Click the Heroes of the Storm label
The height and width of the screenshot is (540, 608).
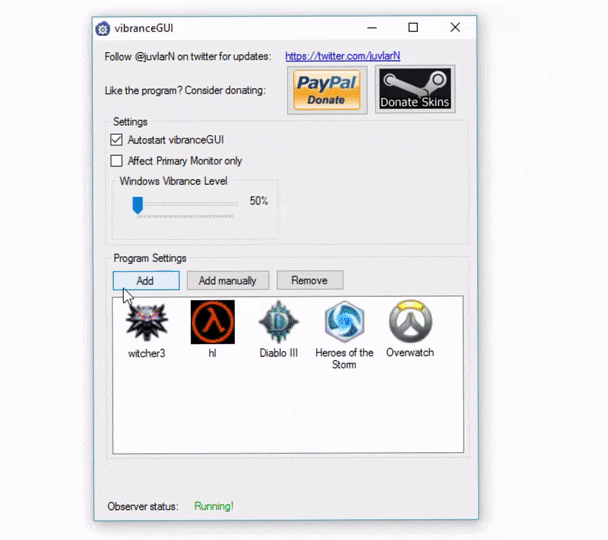[344, 359]
